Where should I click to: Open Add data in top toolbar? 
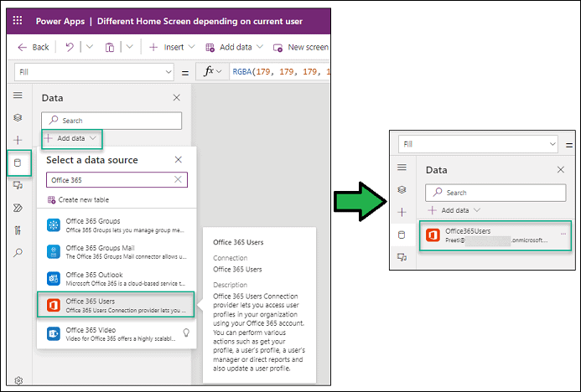234,48
